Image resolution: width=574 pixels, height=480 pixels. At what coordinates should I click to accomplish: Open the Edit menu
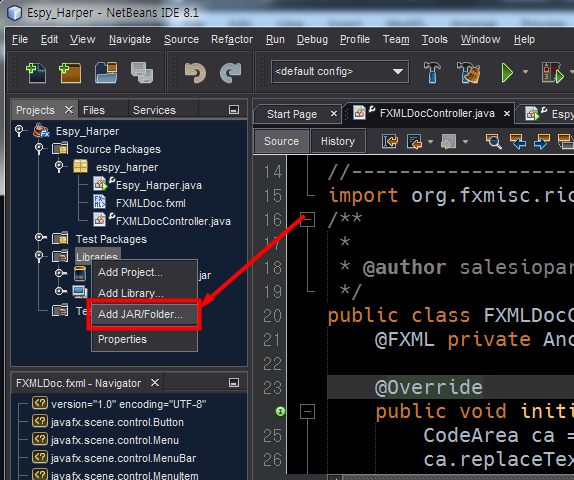coord(49,39)
